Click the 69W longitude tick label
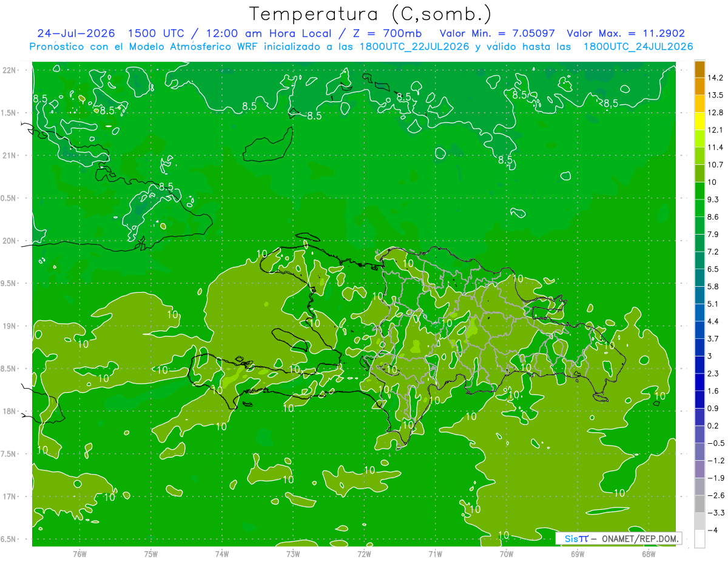The image size is (728, 562). 578,554
